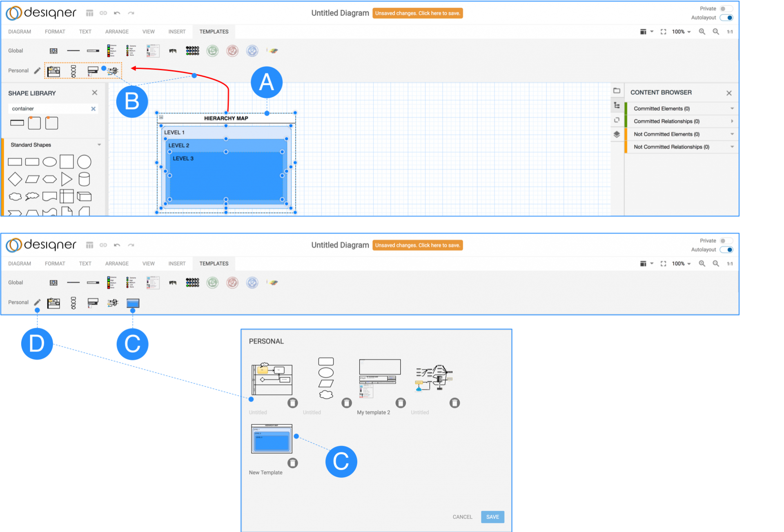Toggle the Private switch in lower window

coord(726,240)
